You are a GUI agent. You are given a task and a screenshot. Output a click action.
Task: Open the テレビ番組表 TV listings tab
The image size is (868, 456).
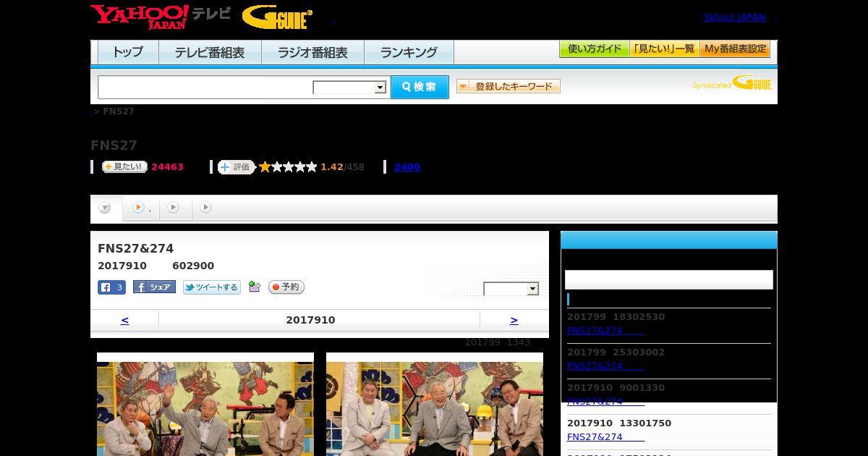click(210, 52)
